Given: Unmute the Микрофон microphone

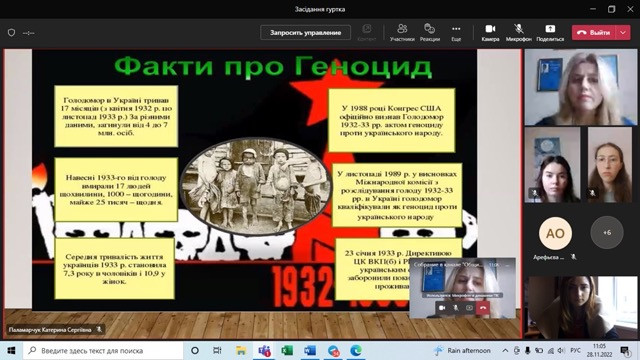Looking at the screenshot, I should (518, 33).
